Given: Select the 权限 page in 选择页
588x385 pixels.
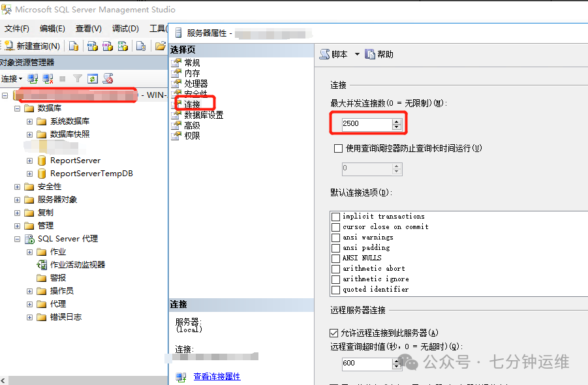Looking at the screenshot, I should [192, 136].
